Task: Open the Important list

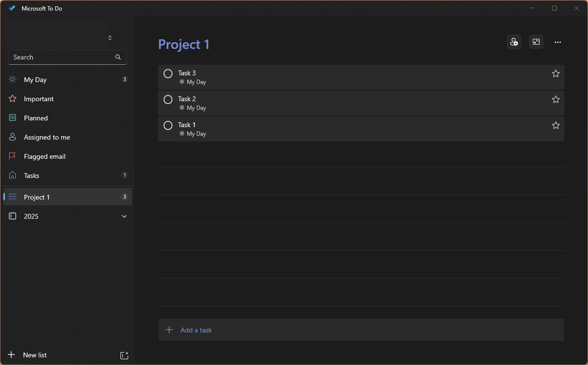Action: pyautogui.click(x=68, y=99)
